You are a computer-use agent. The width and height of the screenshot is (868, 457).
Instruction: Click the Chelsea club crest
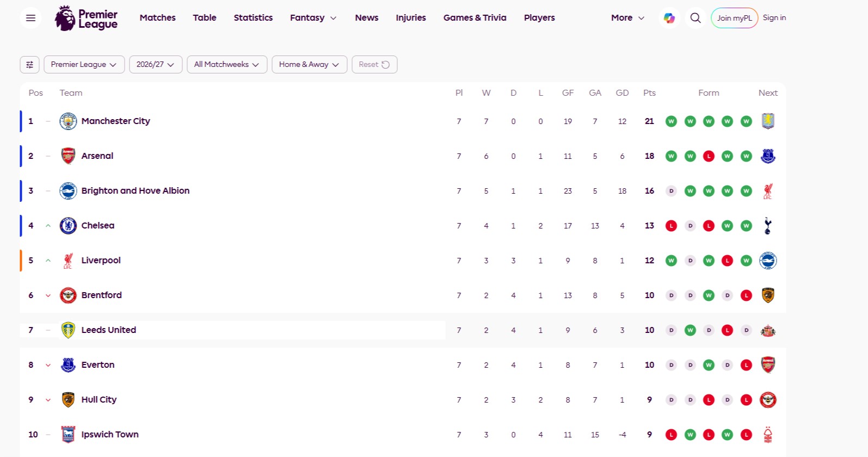(68, 226)
